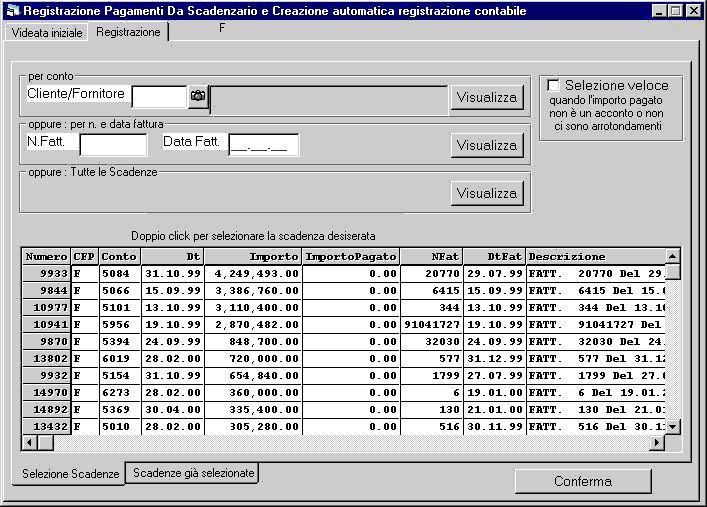This screenshot has width=707, height=507.
Task: Click the application icon in title bar
Action: pos(13,10)
